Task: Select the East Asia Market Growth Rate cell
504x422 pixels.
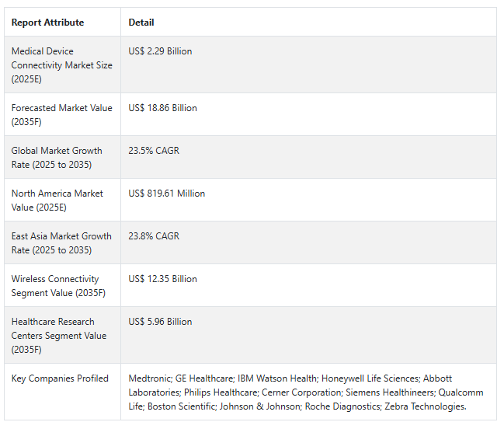Action: [x=61, y=243]
